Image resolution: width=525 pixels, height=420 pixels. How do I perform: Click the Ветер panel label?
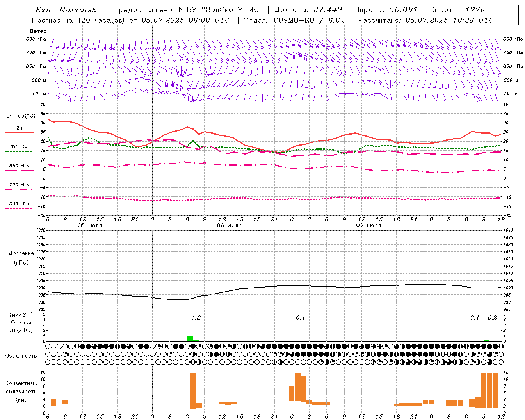click(38, 31)
